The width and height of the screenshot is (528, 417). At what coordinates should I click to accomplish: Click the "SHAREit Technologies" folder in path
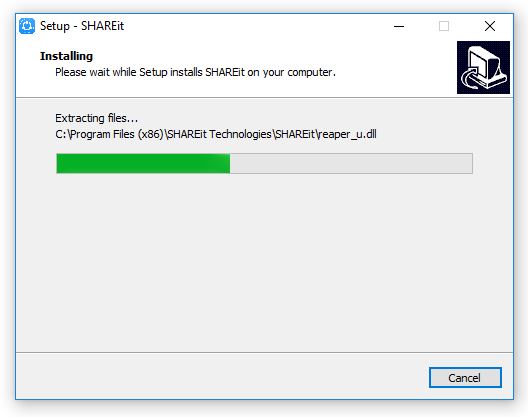[x=219, y=134]
